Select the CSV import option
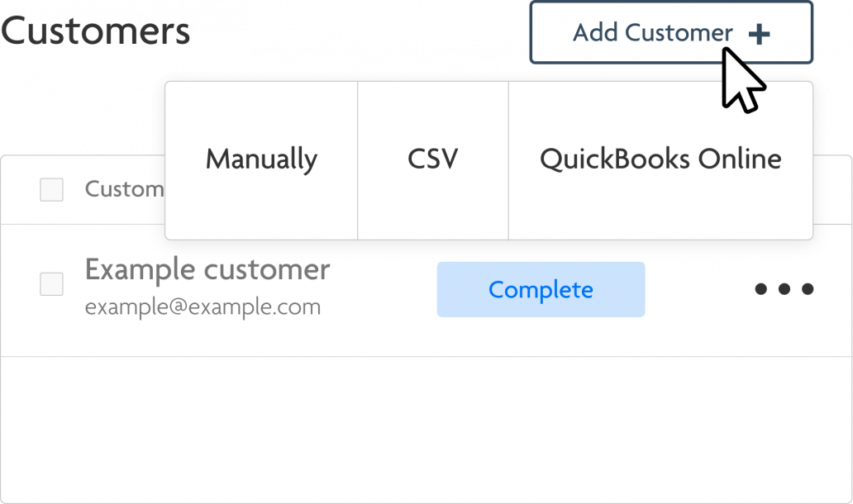The height and width of the screenshot is (504, 853). click(433, 160)
